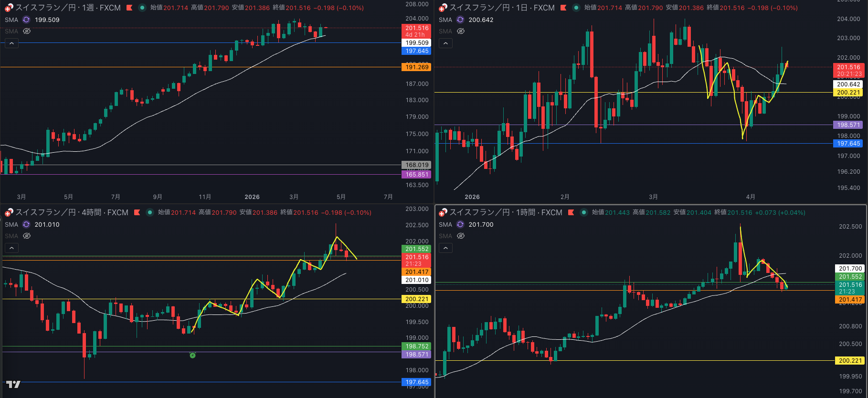Click the SMA refresh icon on 1-hour chart

[460, 224]
